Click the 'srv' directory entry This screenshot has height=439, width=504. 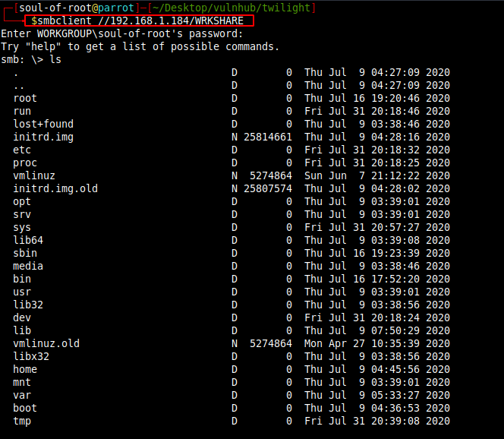[x=22, y=214]
